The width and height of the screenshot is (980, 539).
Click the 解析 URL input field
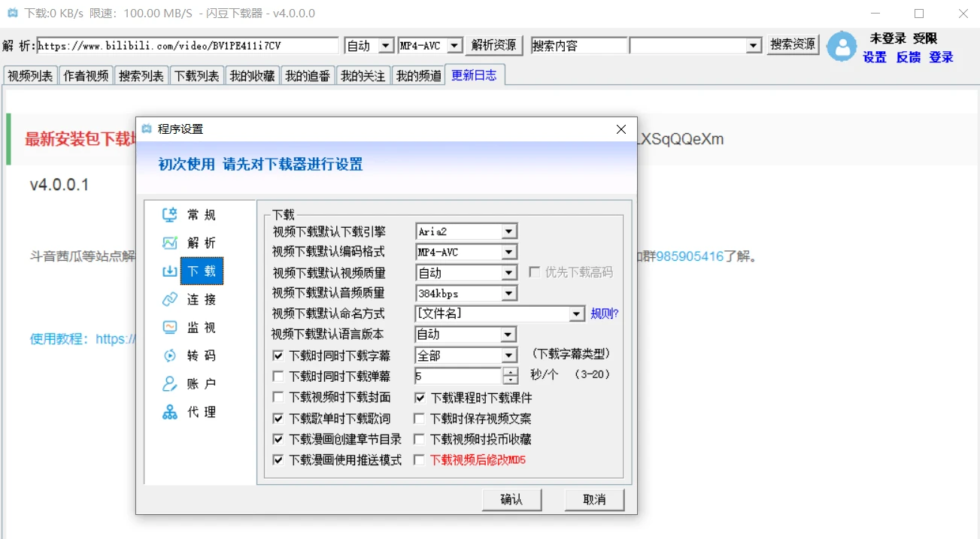tap(188, 46)
